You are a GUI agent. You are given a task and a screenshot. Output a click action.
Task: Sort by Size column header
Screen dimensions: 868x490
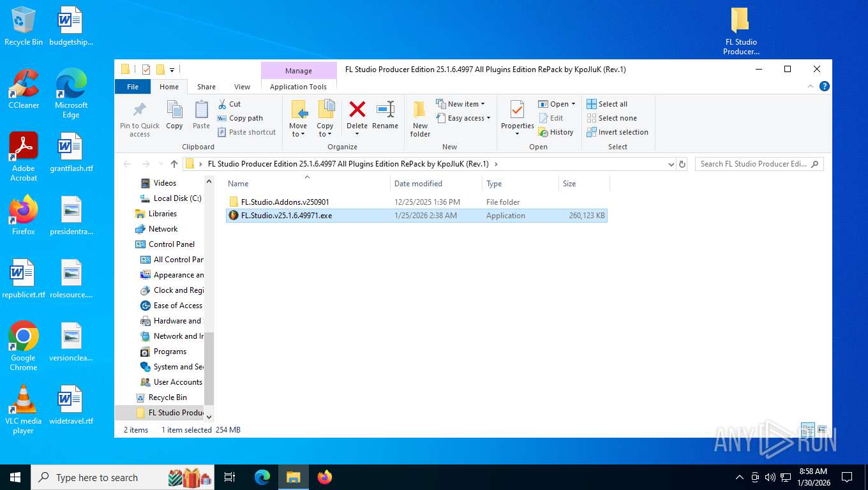point(583,184)
